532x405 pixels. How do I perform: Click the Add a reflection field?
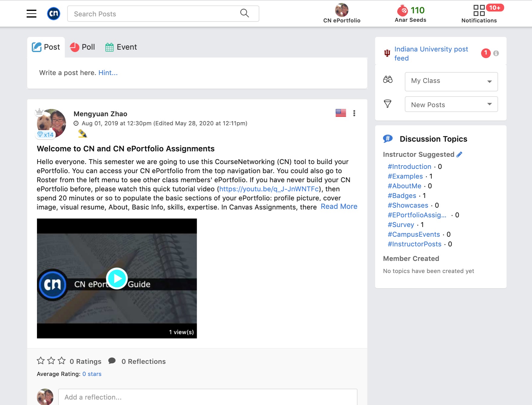pos(208,397)
